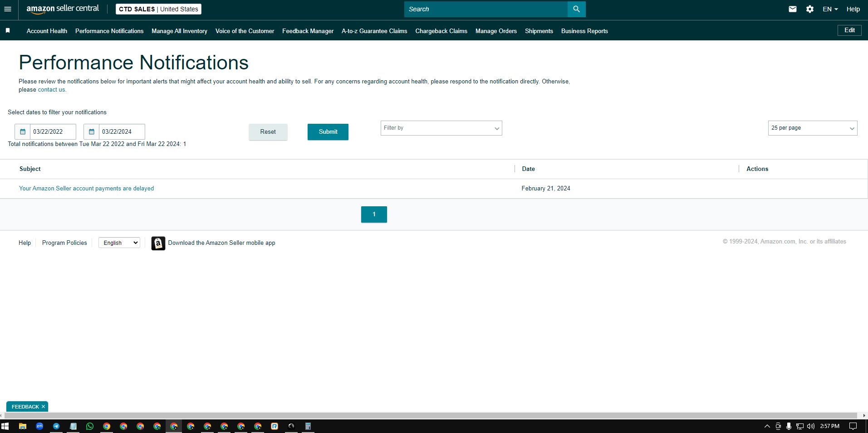Viewport: 868px width, 433px height.
Task: Click the end date field 03/22/2024
Action: tap(122, 131)
